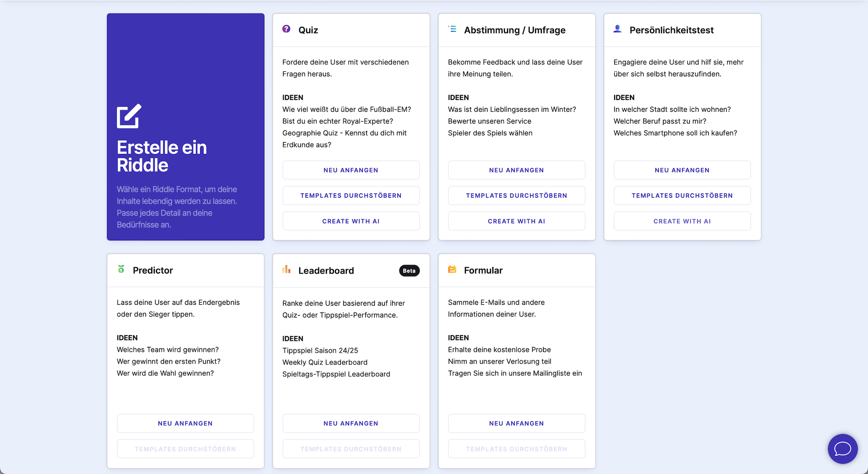Click the Beta badge on the Leaderboard card
Image resolution: width=868 pixels, height=474 pixels.
(x=409, y=271)
